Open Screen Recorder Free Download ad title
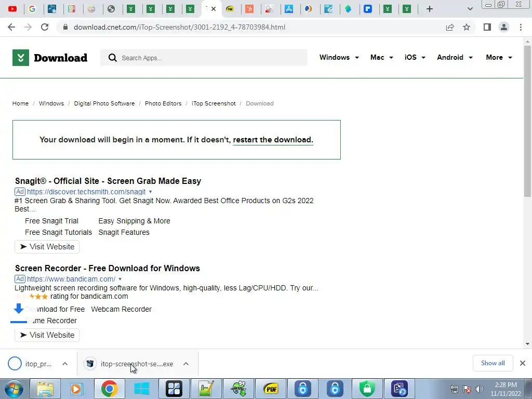Screen dimensions: 532x399 coord(107,268)
